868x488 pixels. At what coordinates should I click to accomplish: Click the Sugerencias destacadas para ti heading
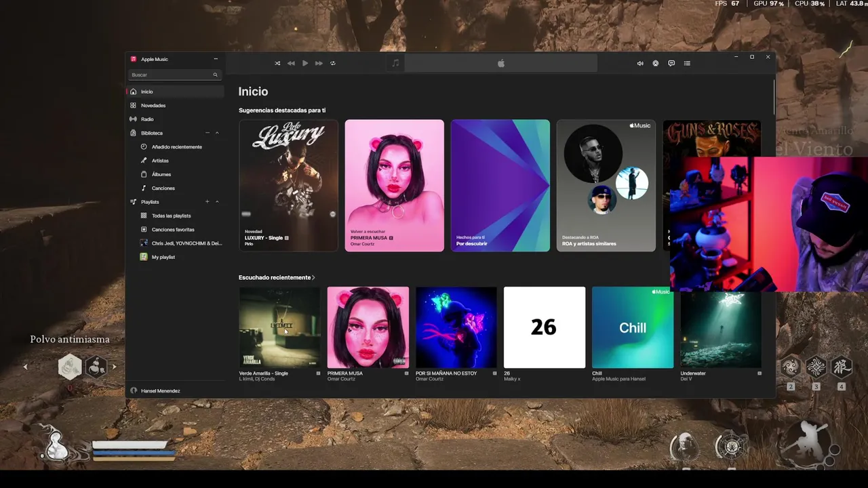282,110
